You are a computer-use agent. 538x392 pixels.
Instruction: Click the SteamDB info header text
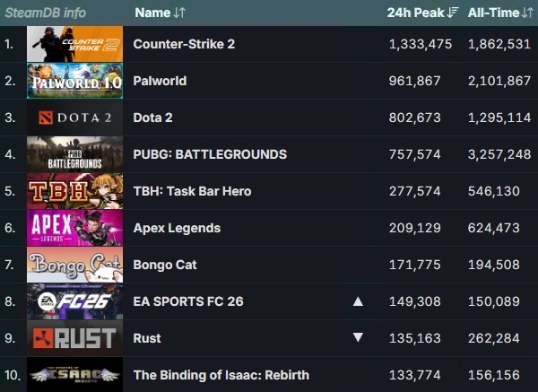tap(46, 13)
